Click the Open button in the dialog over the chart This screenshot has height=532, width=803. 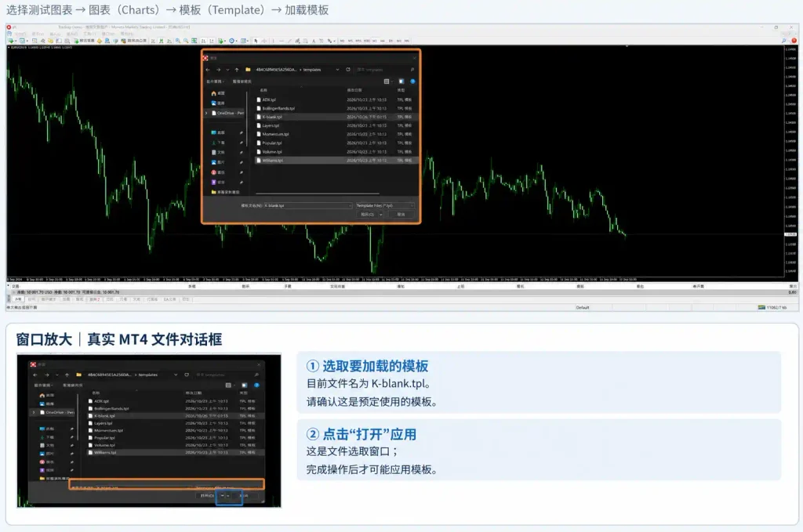click(x=367, y=215)
